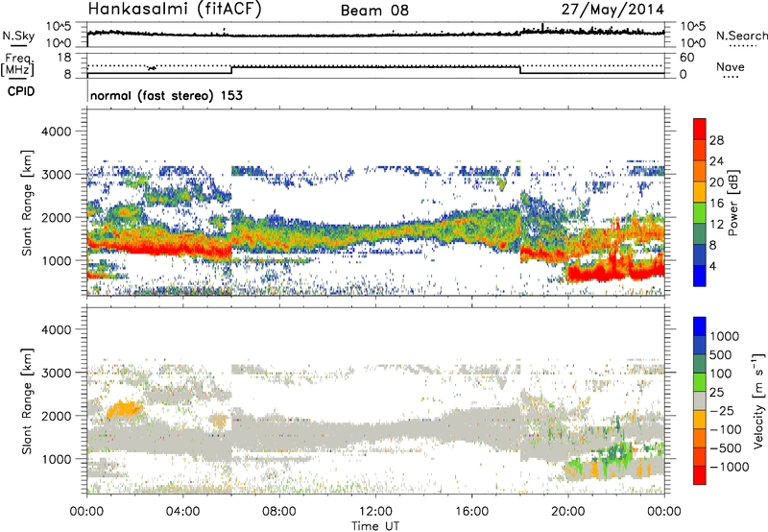This screenshot has height=532, width=768.
Task: Pick the Power colorbar segment between 16 and 20
Action: (x=700, y=192)
